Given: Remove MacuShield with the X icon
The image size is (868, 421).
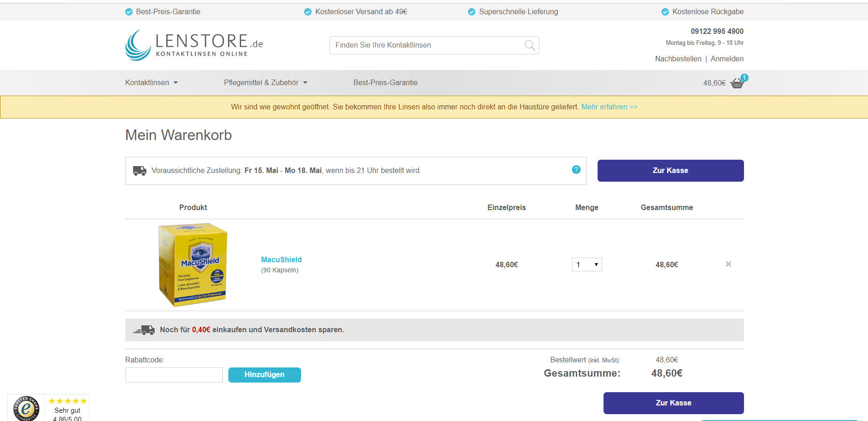Looking at the screenshot, I should click(x=728, y=264).
